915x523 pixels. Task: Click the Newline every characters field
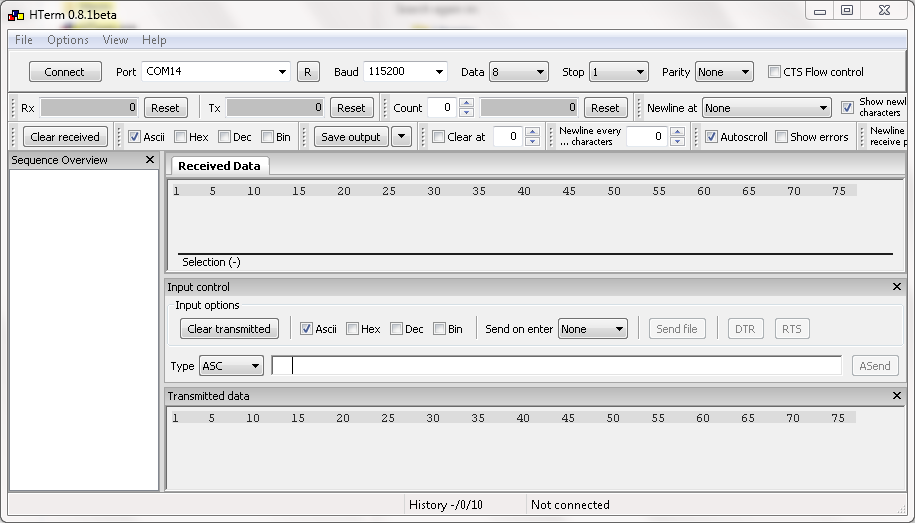(x=647, y=137)
